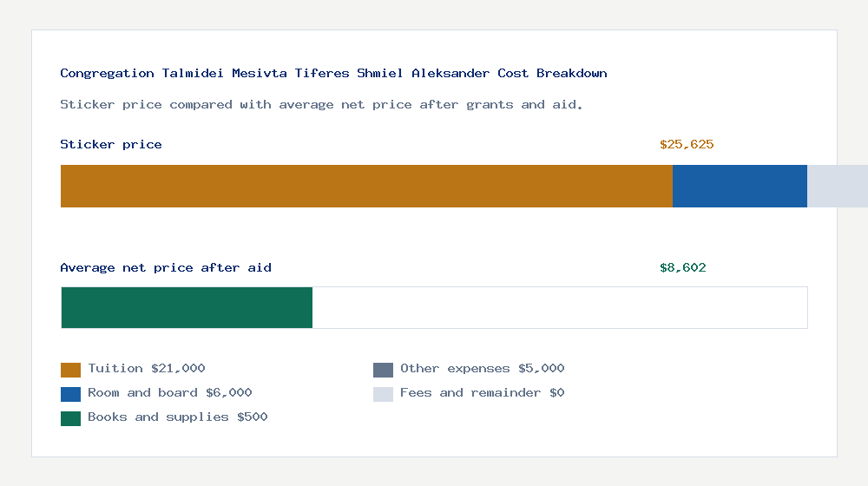The height and width of the screenshot is (486, 868).
Task: Click the 'Books and supplies $500' legend text
Action: click(178, 417)
